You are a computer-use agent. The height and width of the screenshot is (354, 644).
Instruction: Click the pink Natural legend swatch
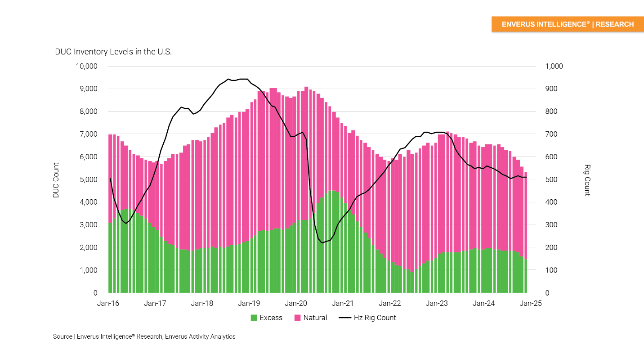click(x=297, y=318)
